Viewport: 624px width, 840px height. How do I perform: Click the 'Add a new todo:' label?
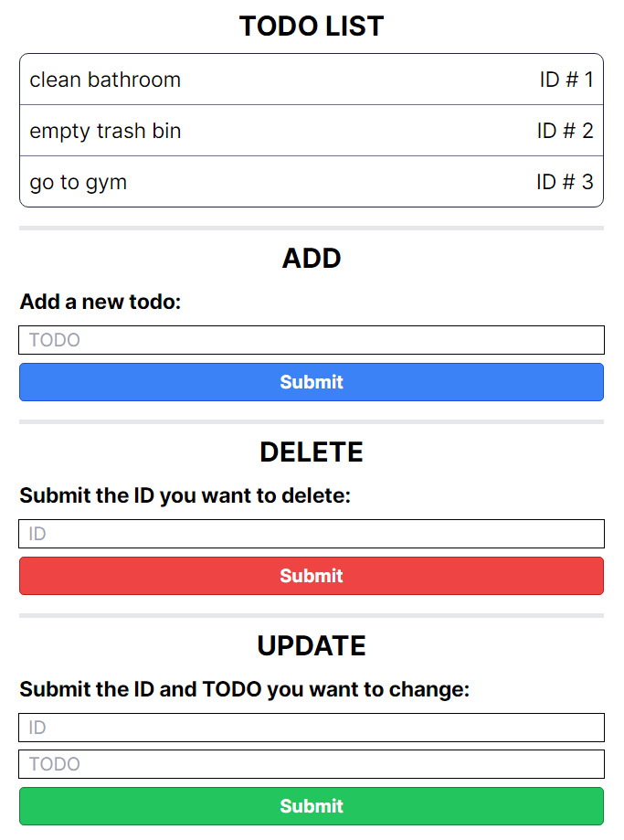(100, 302)
